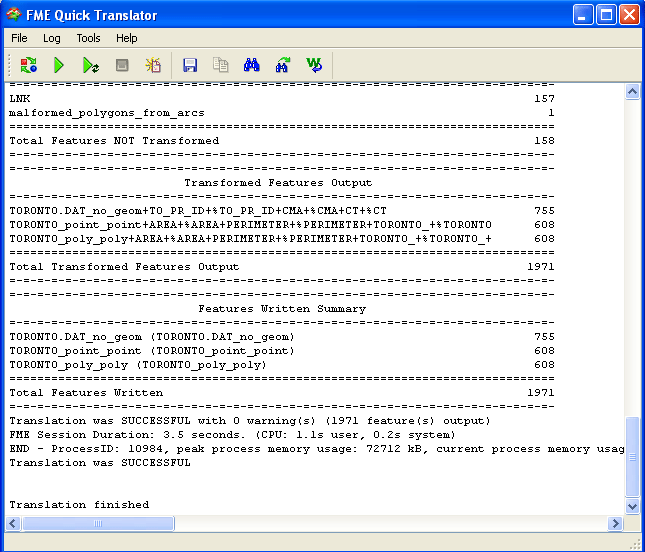
Task: Click the 'LNK' log line
Action: (x=282, y=99)
